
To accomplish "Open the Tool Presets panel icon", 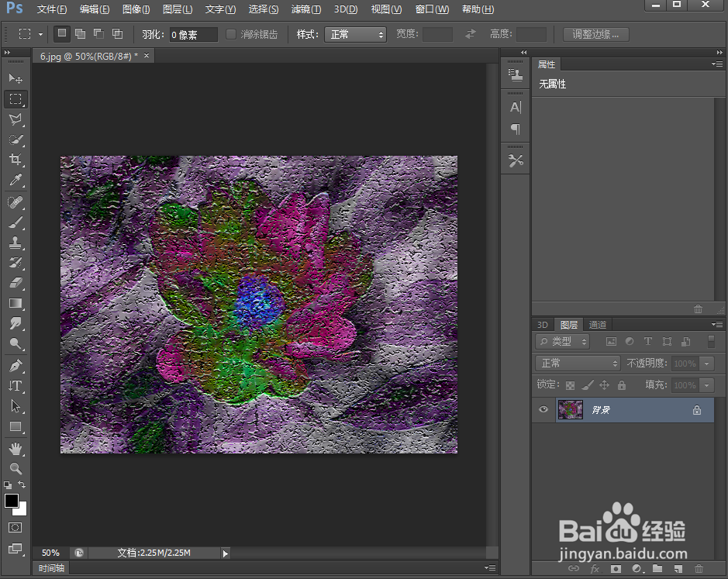I will (x=516, y=160).
